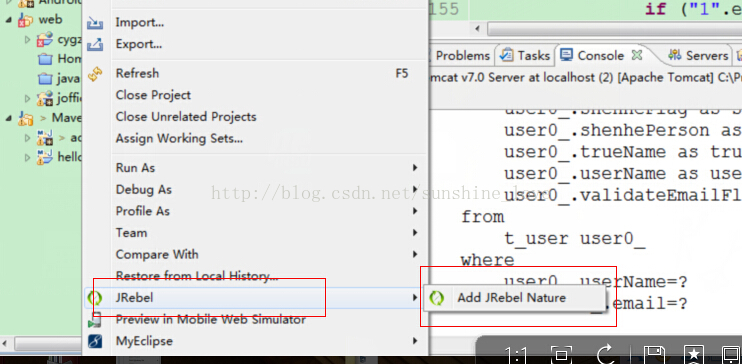742x364 pixels.
Task: Collapse the web project tree node
Action: pyautogui.click(x=9, y=20)
